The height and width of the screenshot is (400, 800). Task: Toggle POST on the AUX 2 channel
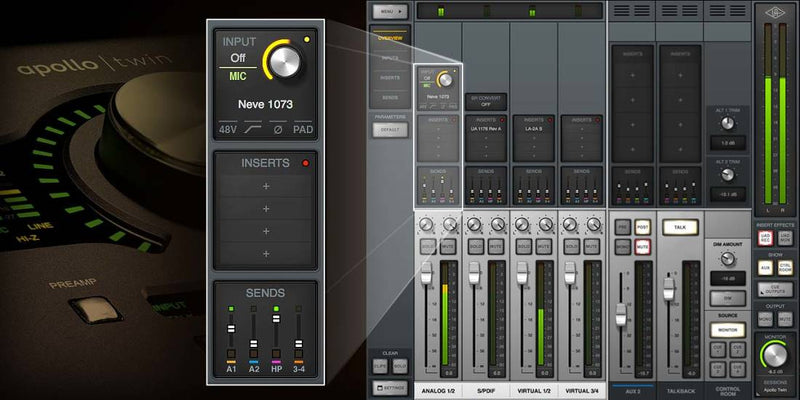pos(642,227)
